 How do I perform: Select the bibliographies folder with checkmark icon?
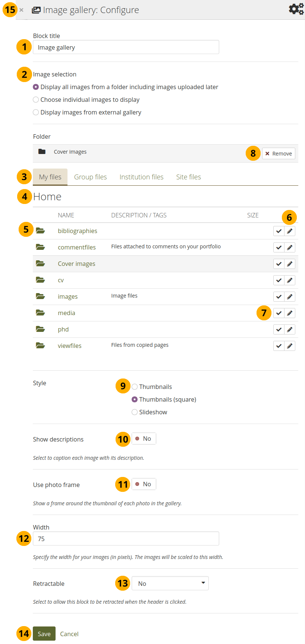279,231
